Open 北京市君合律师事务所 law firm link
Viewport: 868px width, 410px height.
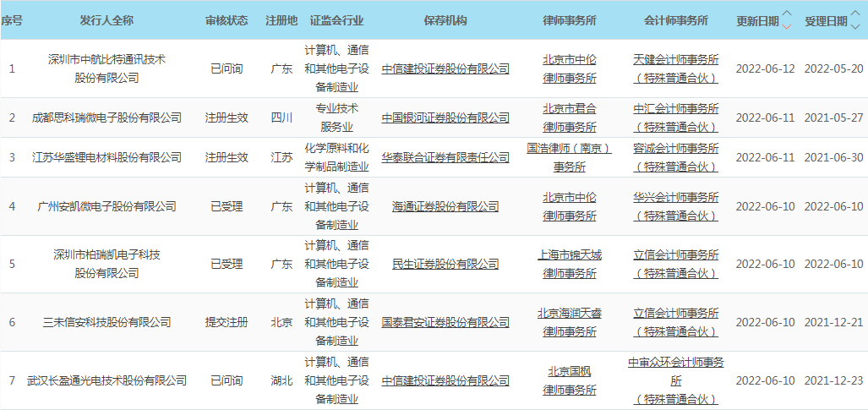click(x=569, y=118)
